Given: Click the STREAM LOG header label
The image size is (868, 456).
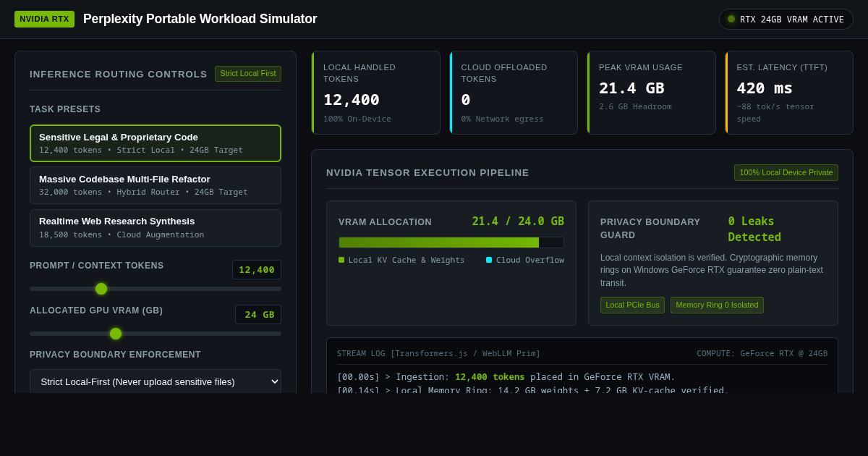Looking at the screenshot, I should click(x=438, y=353).
